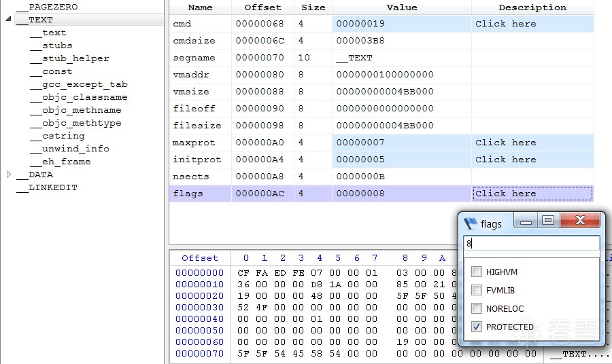612x364 pixels.
Task: Expand the __DATA segment tree node
Action: click(9, 175)
